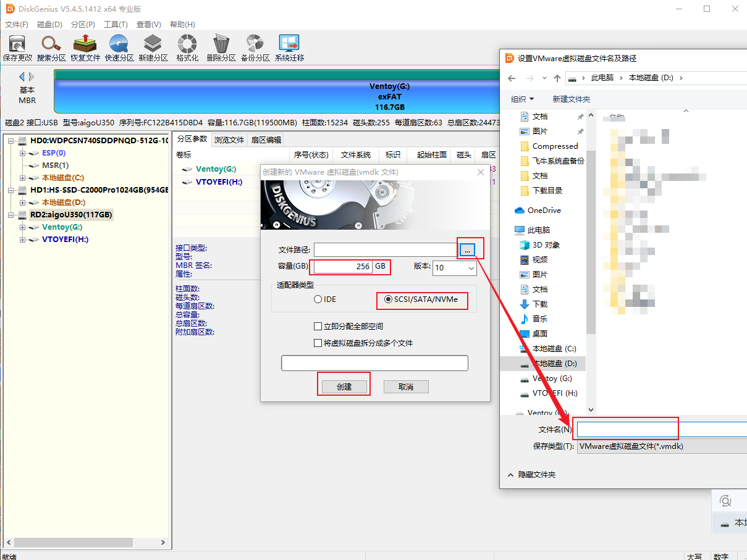The image size is (747, 560).
Task: Open 视频 folder in save dialog sidebar
Action: pyautogui.click(x=534, y=260)
